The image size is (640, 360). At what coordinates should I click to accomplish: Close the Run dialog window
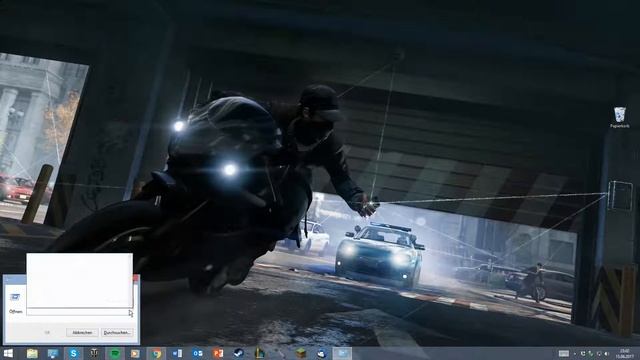click(136, 278)
